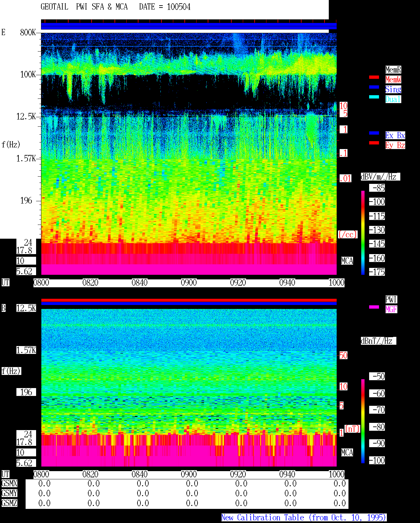Click the MemR legend label
Screen dimensions: 420x523
click(x=393, y=70)
